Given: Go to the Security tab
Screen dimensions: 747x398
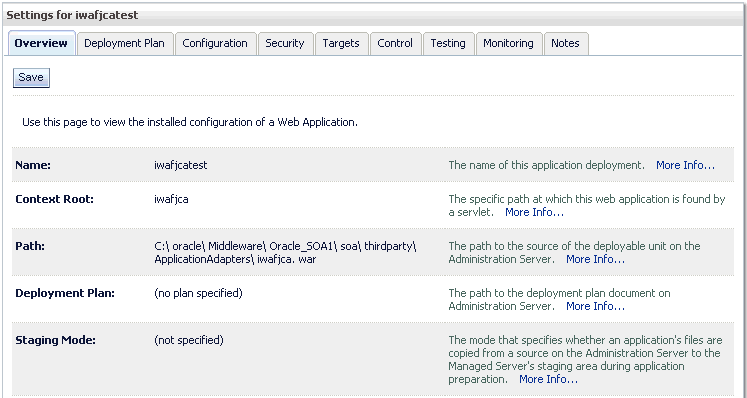Looking at the screenshot, I should (284, 43).
